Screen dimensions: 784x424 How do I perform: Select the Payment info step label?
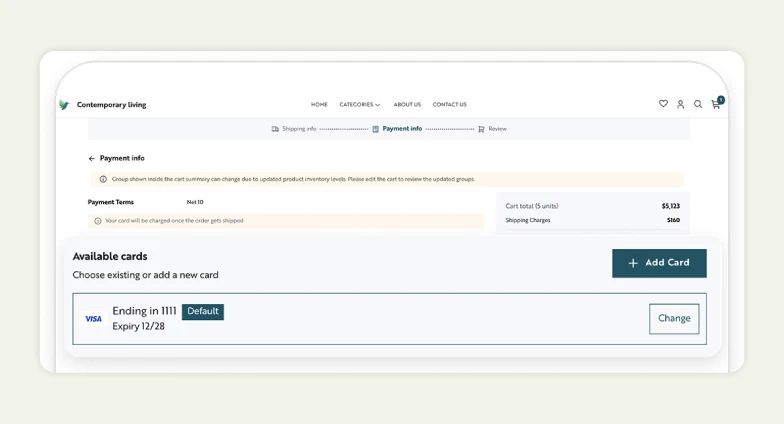(402, 128)
